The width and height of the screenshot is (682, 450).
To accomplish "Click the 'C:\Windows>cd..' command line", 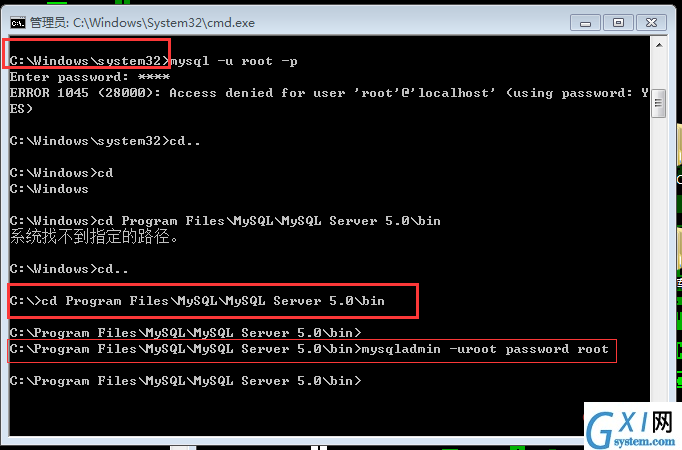I will 69,269.
